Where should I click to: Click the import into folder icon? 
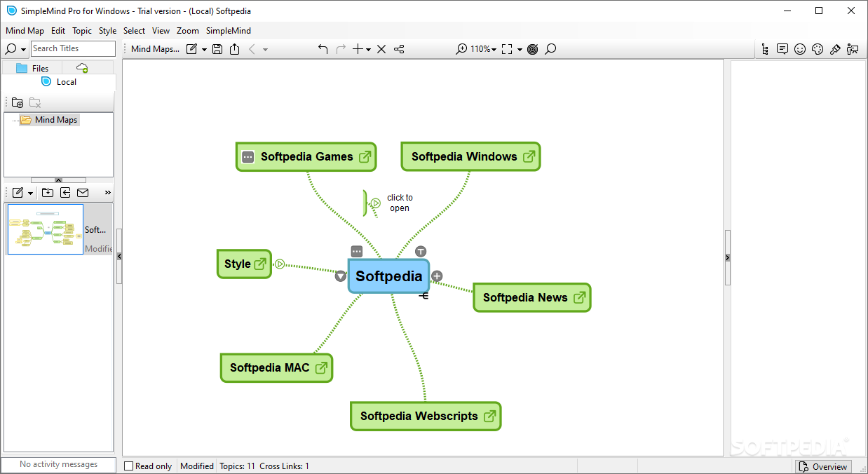48,193
